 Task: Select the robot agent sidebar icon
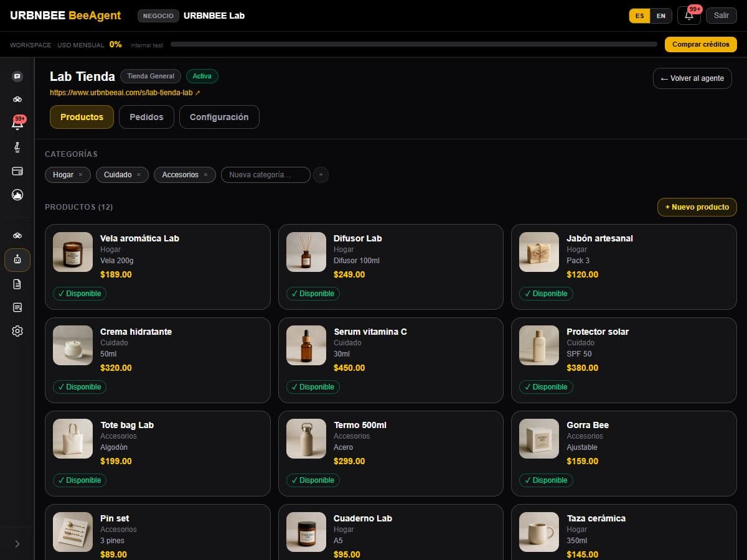(x=17, y=260)
